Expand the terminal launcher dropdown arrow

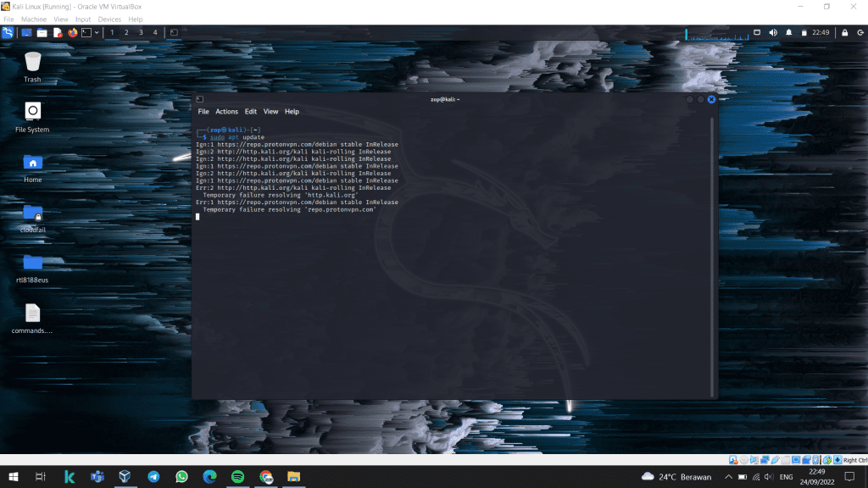[x=97, y=32]
